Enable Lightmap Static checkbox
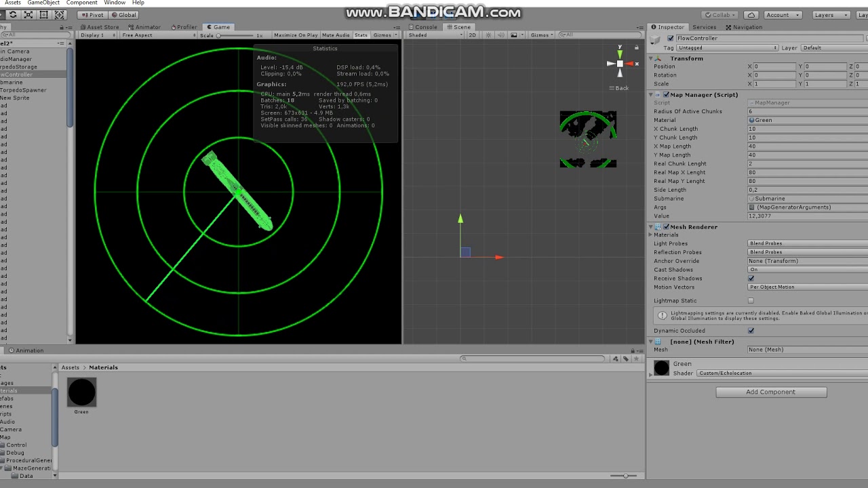The height and width of the screenshot is (488, 868). (x=751, y=301)
